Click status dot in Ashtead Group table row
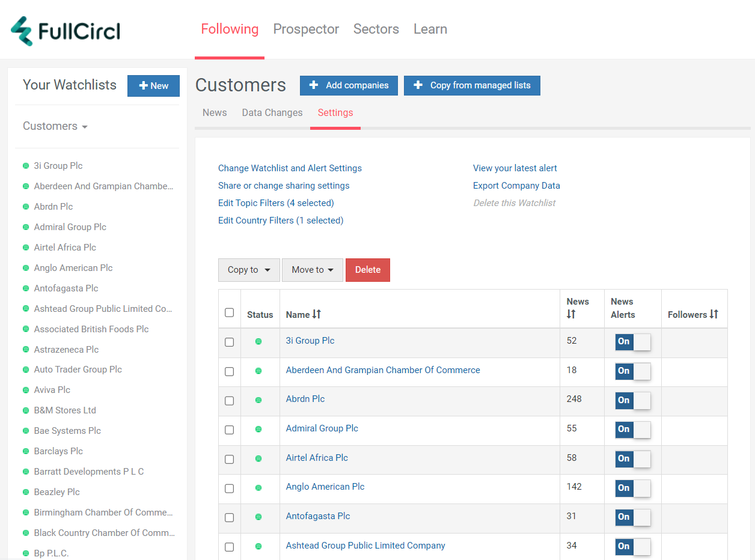 (x=258, y=546)
